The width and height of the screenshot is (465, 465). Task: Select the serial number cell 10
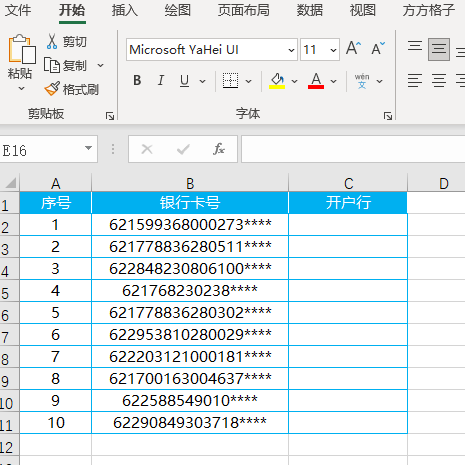pyautogui.click(x=56, y=422)
